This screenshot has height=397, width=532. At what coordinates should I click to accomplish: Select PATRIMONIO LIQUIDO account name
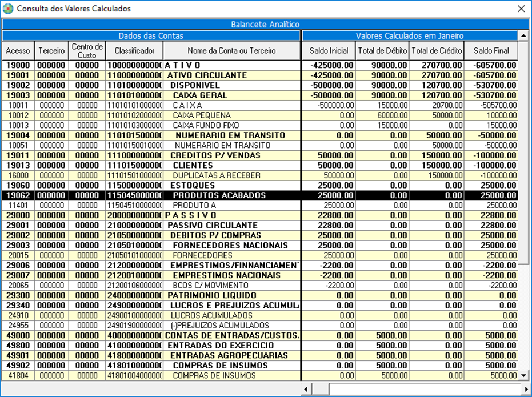(212, 296)
